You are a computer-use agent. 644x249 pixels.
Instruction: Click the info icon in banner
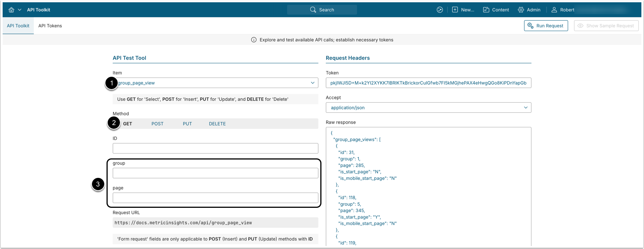click(x=254, y=40)
